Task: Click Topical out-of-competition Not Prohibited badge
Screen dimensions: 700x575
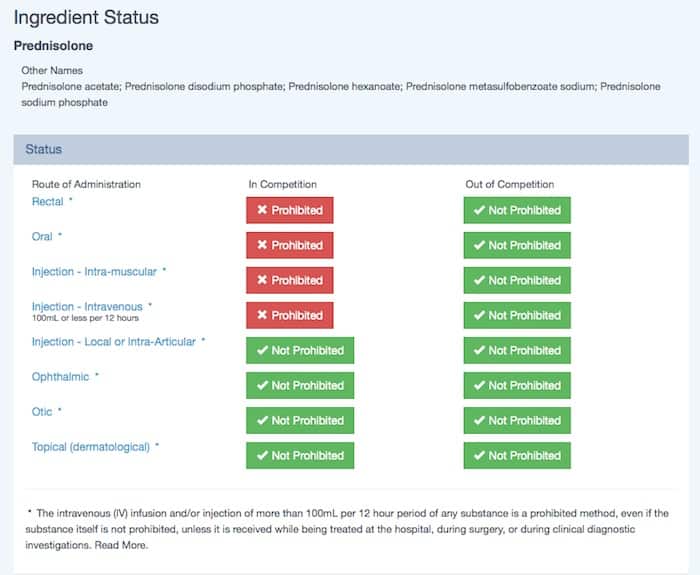Action: coord(517,455)
